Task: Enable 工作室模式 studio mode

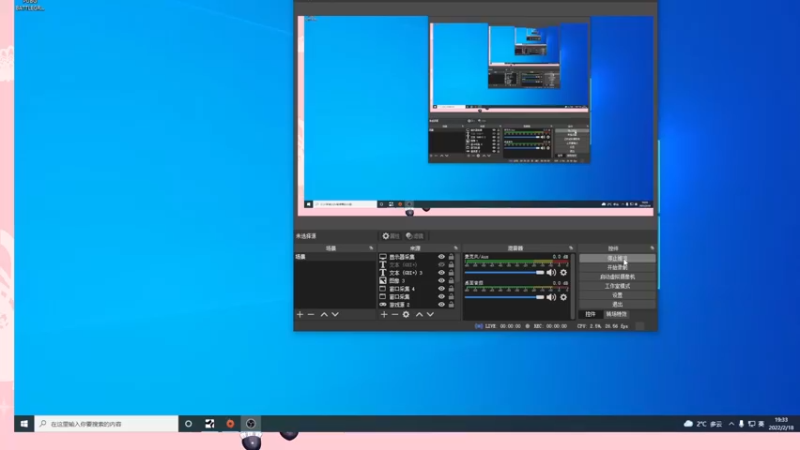Action: [x=617, y=286]
